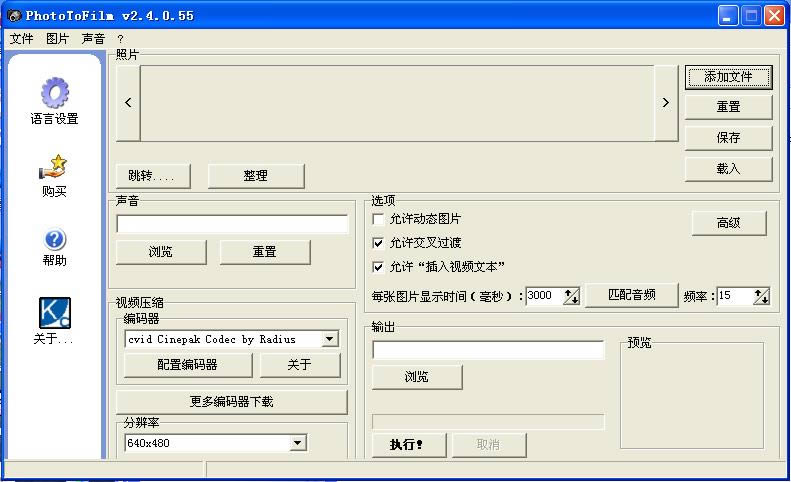
Task: Click 浏览 button in the 声音 section
Action: [x=161, y=252]
